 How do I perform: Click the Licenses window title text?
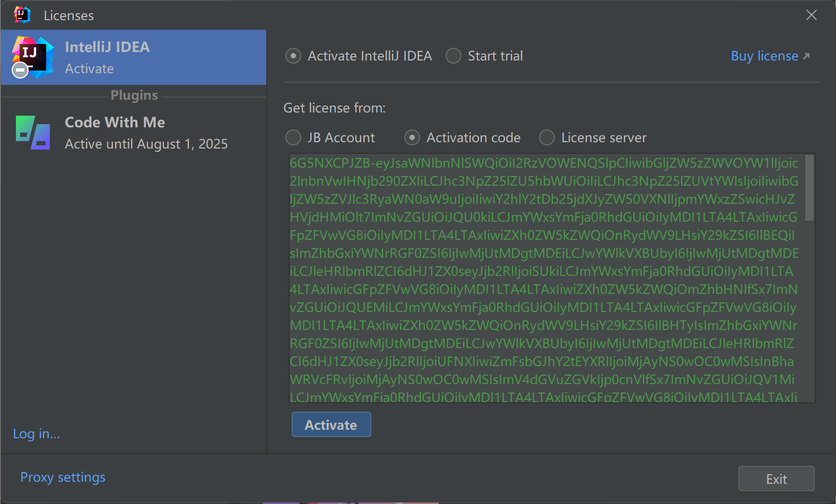[x=68, y=15]
